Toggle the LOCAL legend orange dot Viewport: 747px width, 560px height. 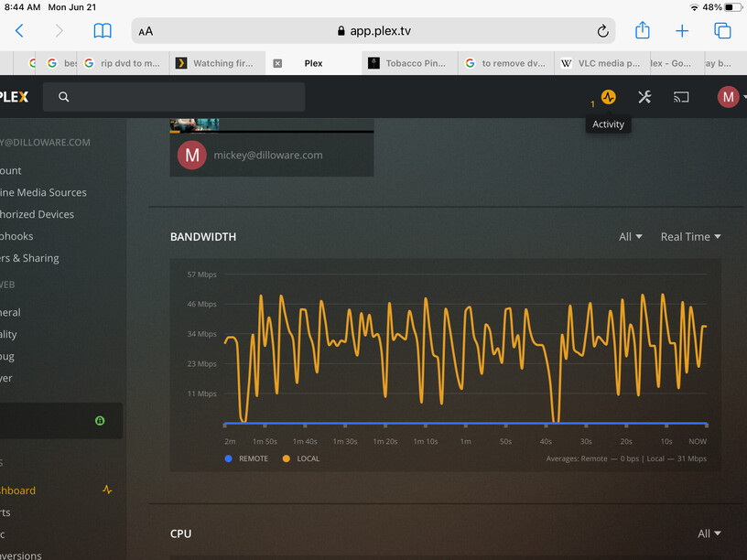tap(286, 458)
